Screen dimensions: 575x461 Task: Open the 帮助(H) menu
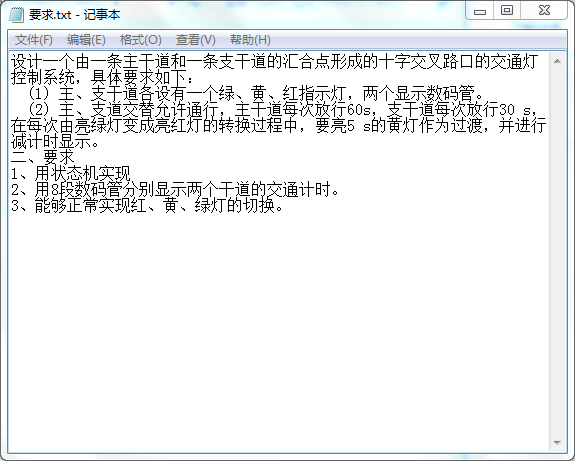coord(250,40)
